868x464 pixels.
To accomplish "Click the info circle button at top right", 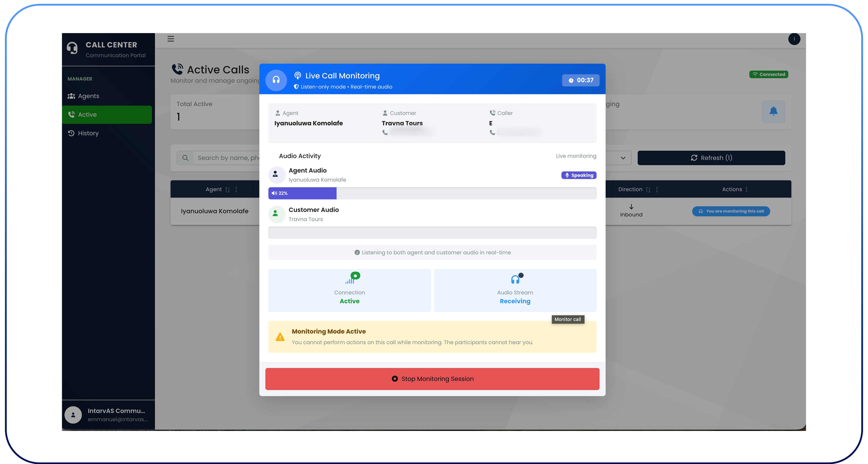I will [x=795, y=39].
